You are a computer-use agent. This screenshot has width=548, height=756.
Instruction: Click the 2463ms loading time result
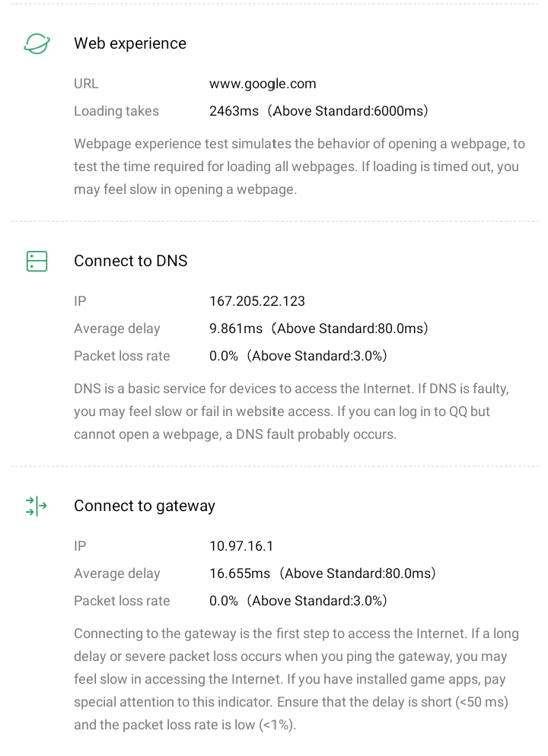pyautogui.click(x=318, y=112)
